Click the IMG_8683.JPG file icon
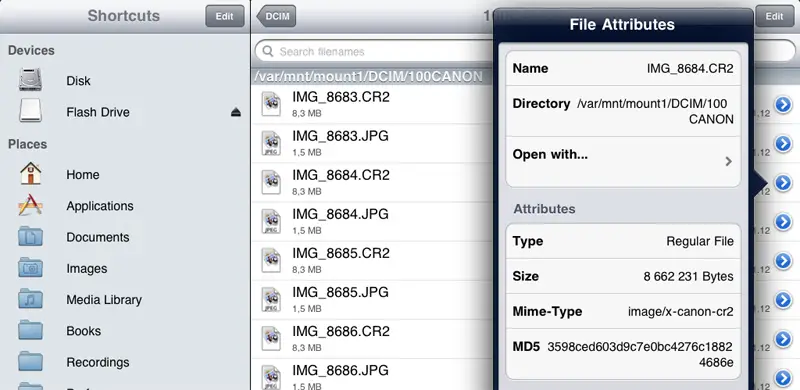 tap(271, 143)
